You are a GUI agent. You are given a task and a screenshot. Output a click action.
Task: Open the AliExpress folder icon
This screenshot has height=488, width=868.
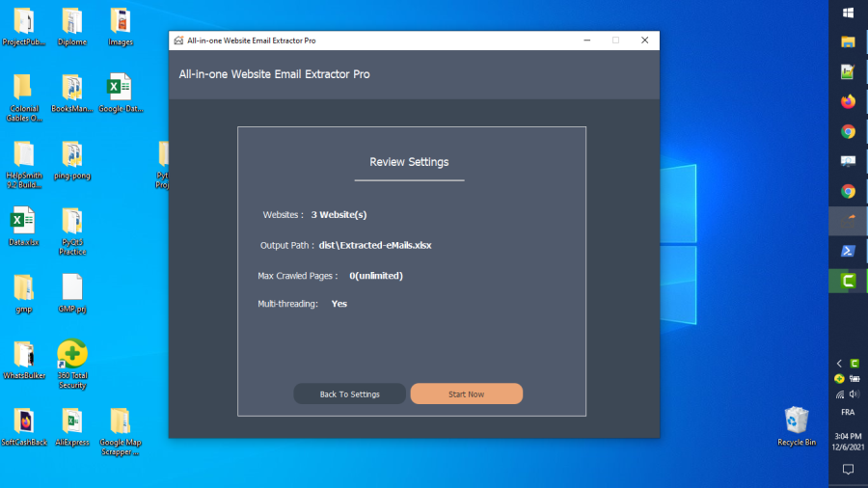(72, 426)
